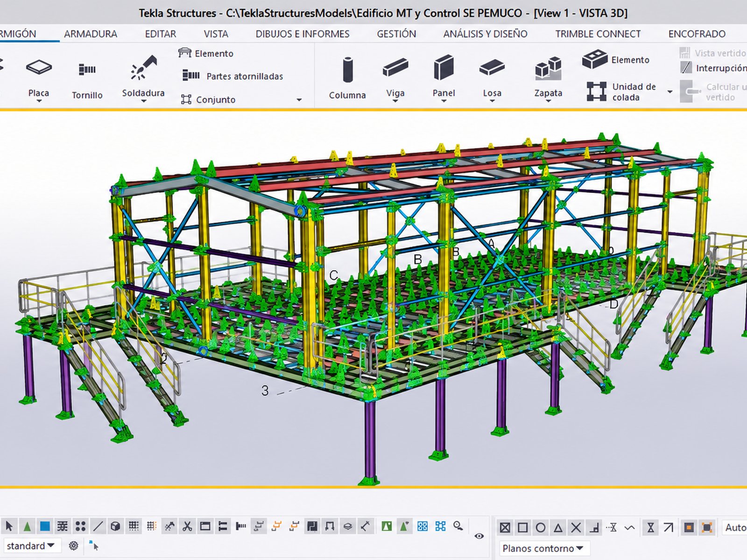Viewport: 747px width, 560px height.
Task: Click the Interrupción button
Action: (714, 68)
